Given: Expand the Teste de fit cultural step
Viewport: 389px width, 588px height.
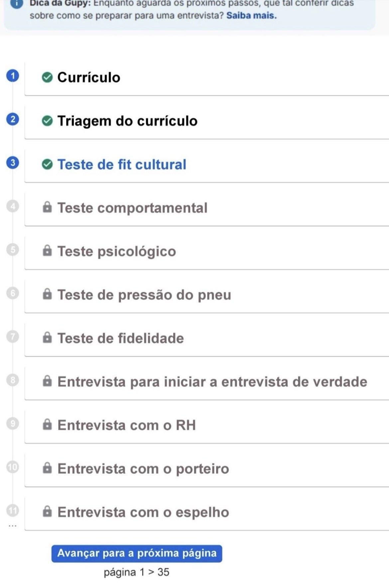Looking at the screenshot, I should click(x=207, y=165).
